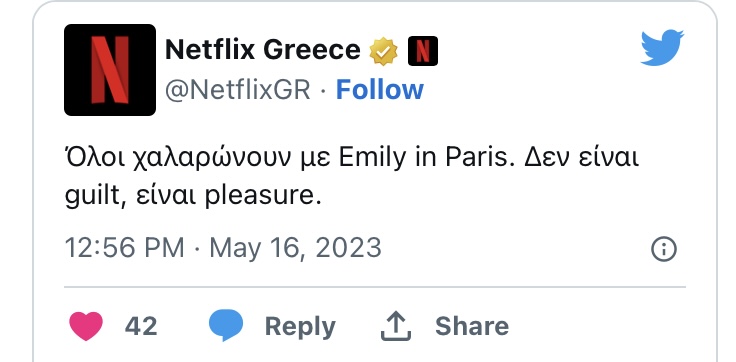Click the share upload arrow icon
Viewport: 736px width, 362px height.
(x=396, y=326)
